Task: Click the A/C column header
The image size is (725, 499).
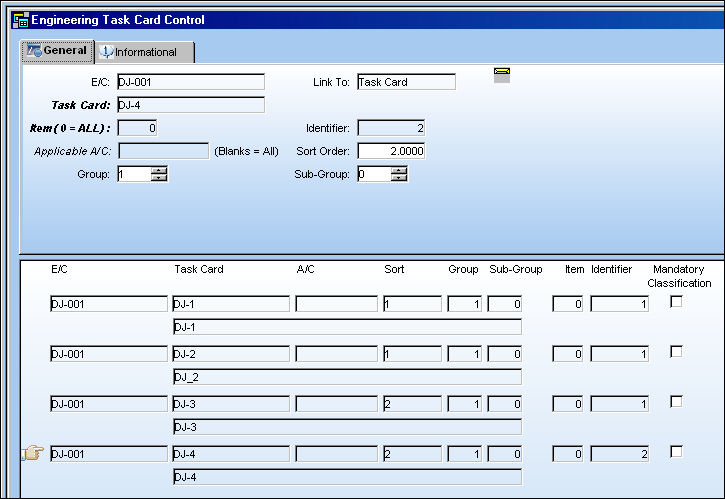Action: [x=305, y=269]
